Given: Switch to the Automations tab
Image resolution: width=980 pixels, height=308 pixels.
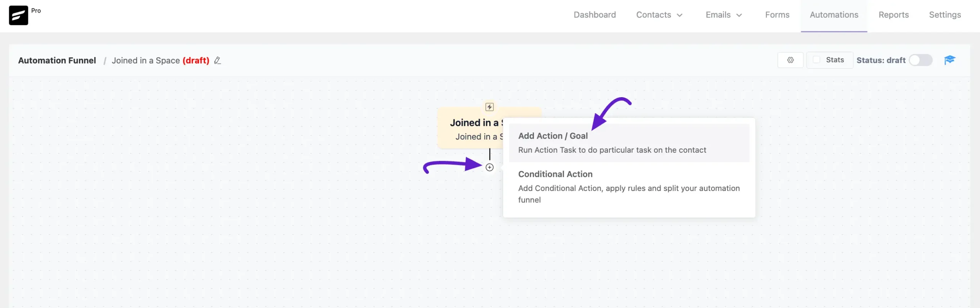Looking at the screenshot, I should pos(834,15).
